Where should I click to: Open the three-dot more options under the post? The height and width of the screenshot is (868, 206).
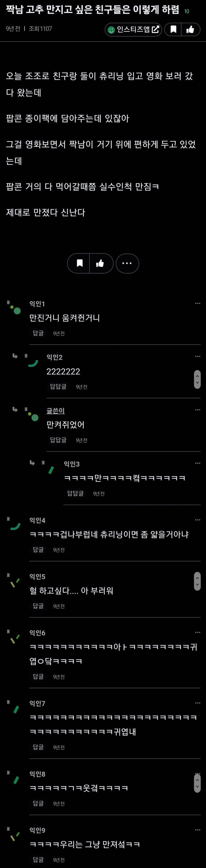pos(127,263)
